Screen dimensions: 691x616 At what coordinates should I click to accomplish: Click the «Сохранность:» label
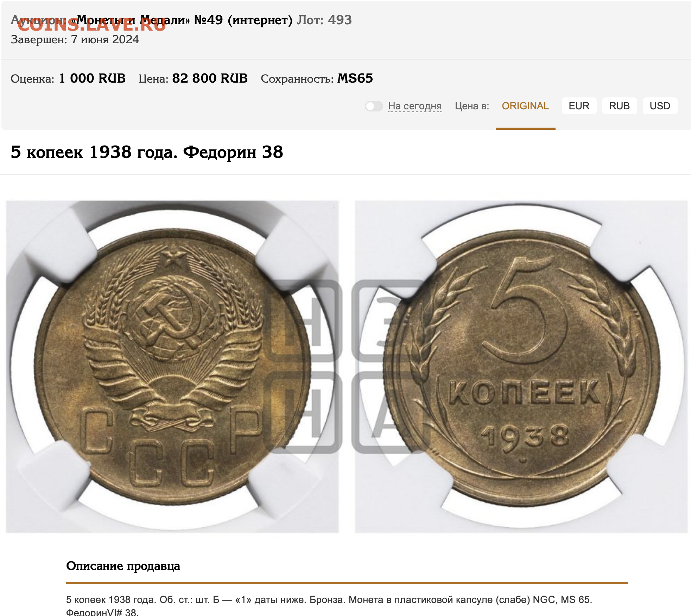[x=297, y=78]
